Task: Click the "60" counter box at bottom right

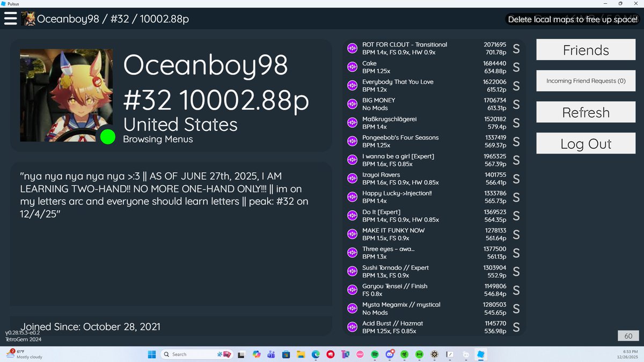Action: click(x=627, y=336)
